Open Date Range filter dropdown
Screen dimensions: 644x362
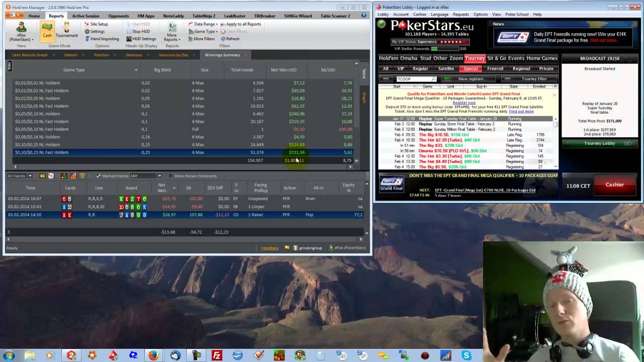[x=203, y=24]
